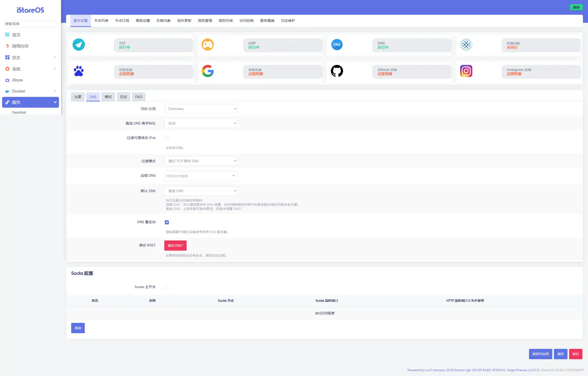The width and height of the screenshot is (588, 376).
Task: Open the 默认 DNS dropdown
Action: coord(201,191)
